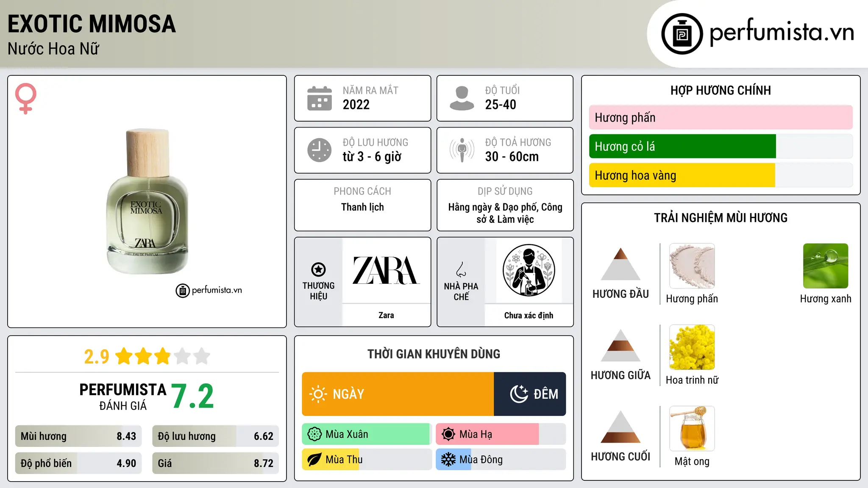
Task: Click the calendar icon beside Năm ra mắt
Action: (320, 98)
